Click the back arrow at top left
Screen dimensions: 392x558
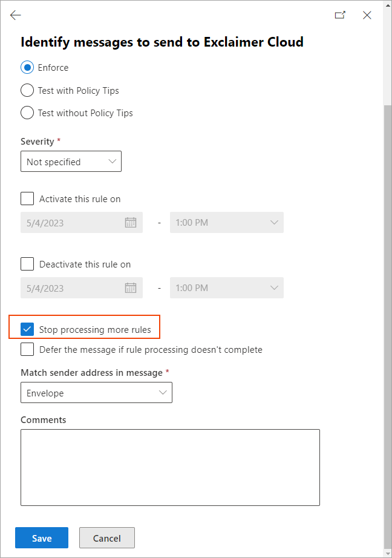(x=15, y=15)
